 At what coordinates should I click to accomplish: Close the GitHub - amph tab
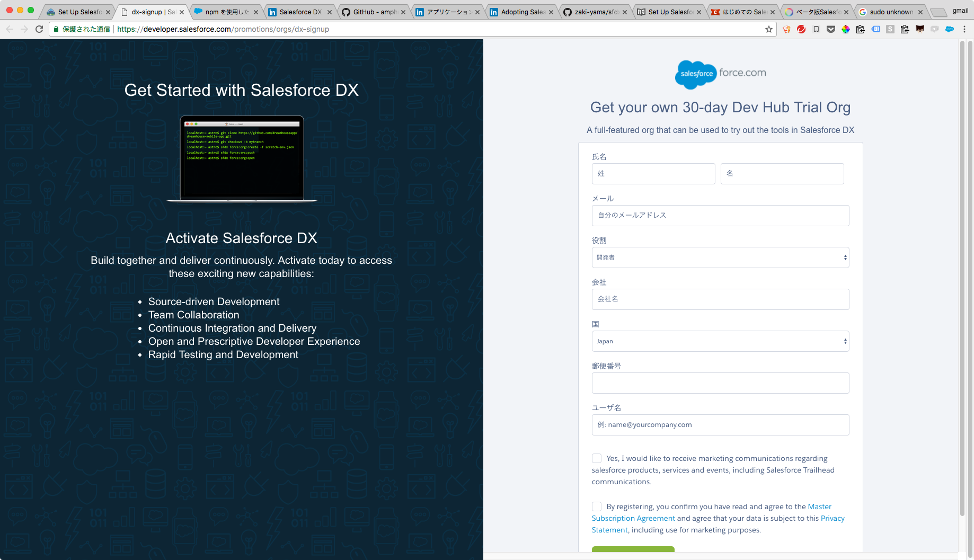(404, 12)
